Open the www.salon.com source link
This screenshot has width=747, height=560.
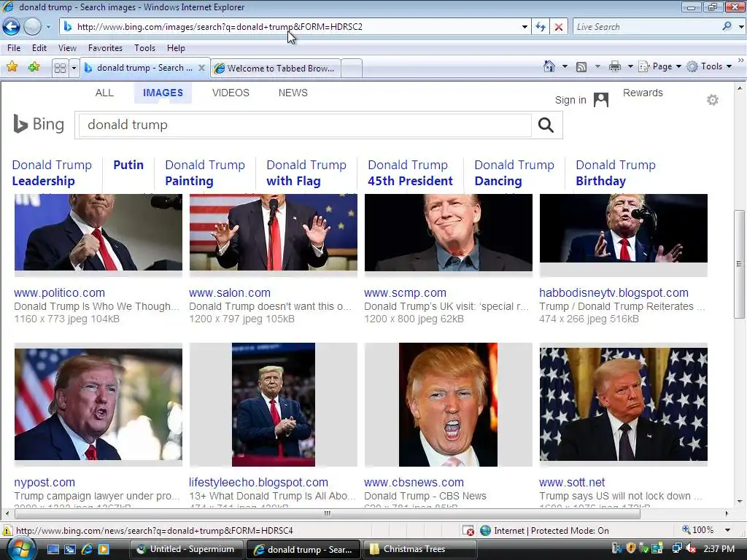(230, 293)
